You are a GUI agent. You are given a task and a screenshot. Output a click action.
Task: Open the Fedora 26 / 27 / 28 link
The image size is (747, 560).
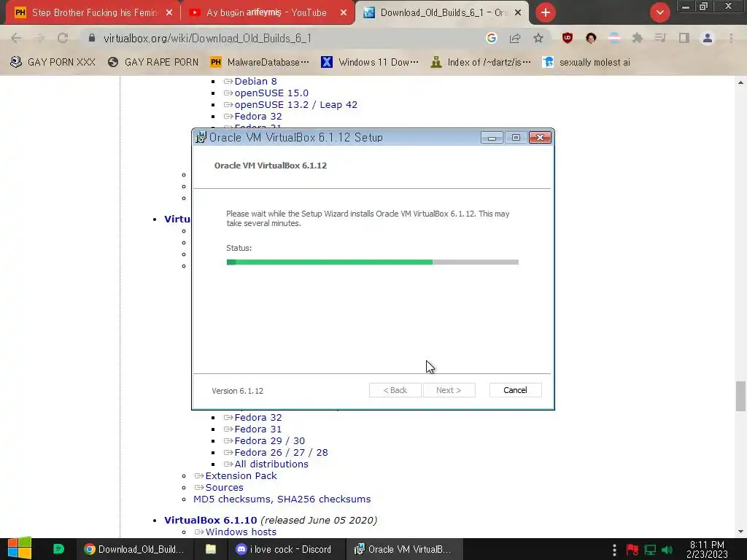[281, 452]
